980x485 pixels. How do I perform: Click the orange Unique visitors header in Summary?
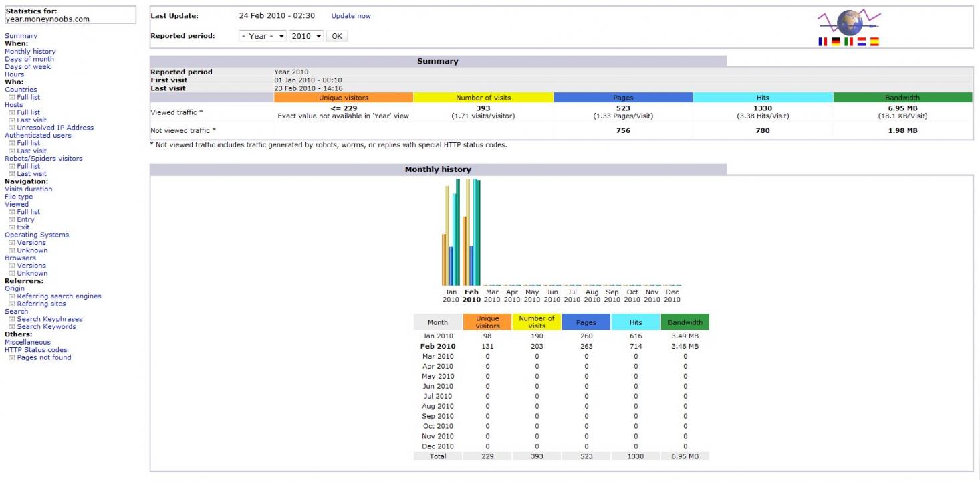click(x=344, y=98)
